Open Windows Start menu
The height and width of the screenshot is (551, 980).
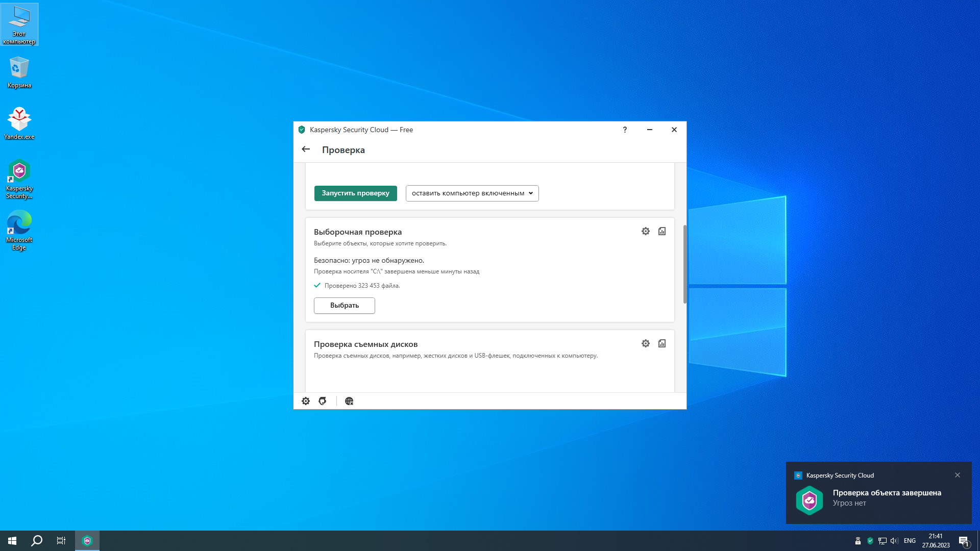(x=12, y=541)
